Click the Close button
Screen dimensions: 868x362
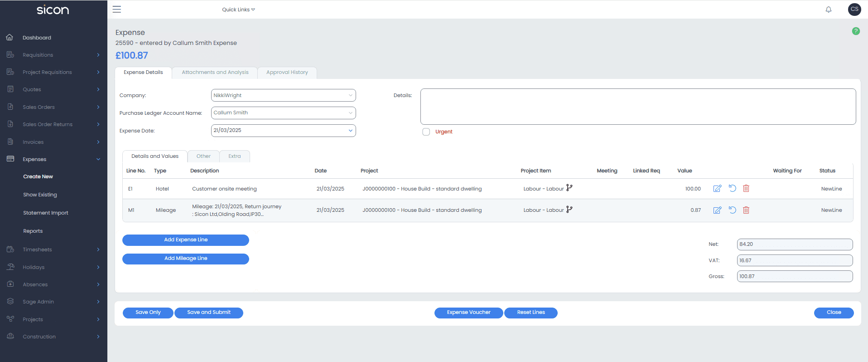point(834,313)
